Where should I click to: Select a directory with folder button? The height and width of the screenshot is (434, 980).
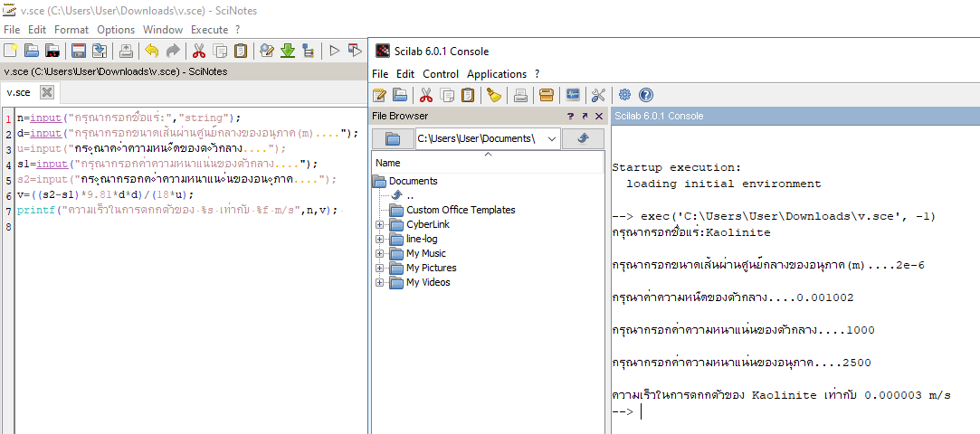coord(393,139)
